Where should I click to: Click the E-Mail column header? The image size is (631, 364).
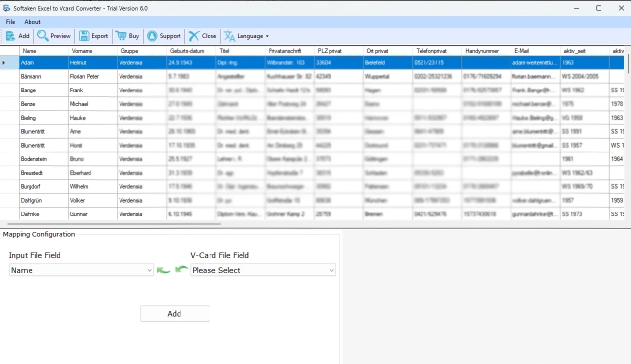coord(536,51)
